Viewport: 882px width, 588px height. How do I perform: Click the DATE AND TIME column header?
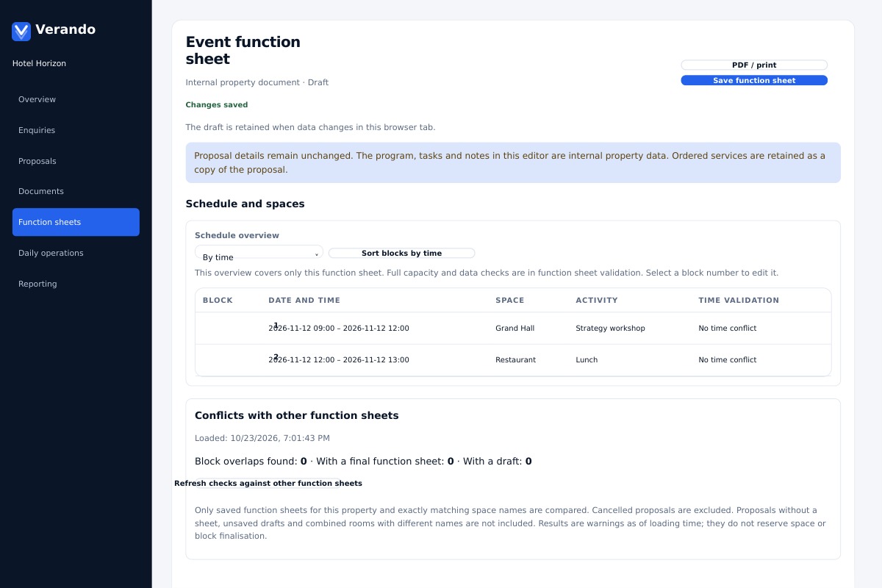point(304,300)
